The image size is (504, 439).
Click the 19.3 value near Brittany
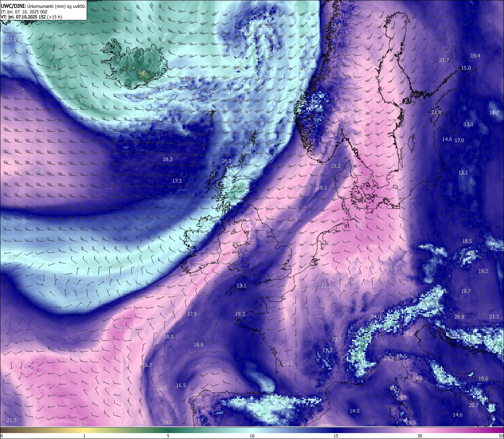(x=240, y=314)
